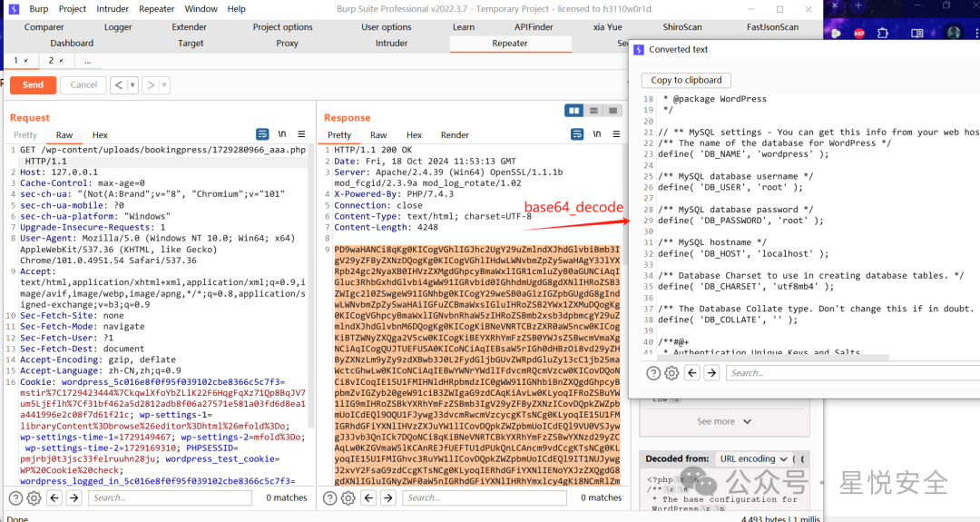The height and width of the screenshot is (522, 980).
Task: Show non-printable characters (\n) in Request panel
Action: 282,134
